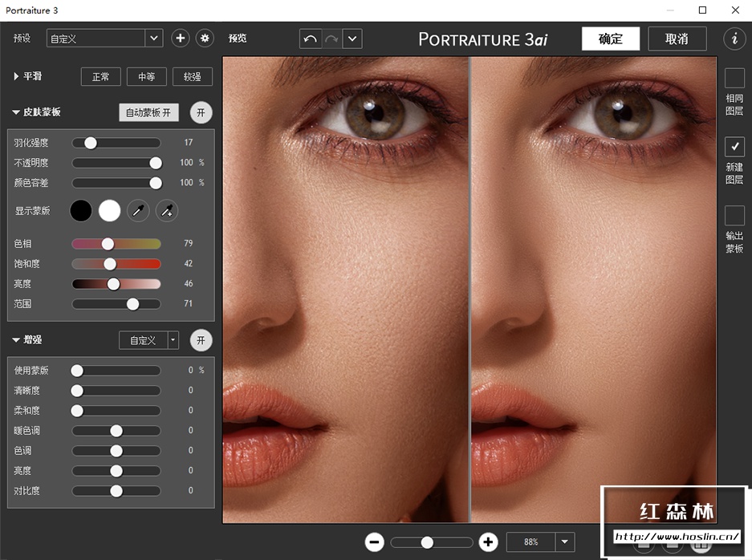The width and height of the screenshot is (752, 560).
Task: Click the 取消 cancel button
Action: tap(677, 39)
